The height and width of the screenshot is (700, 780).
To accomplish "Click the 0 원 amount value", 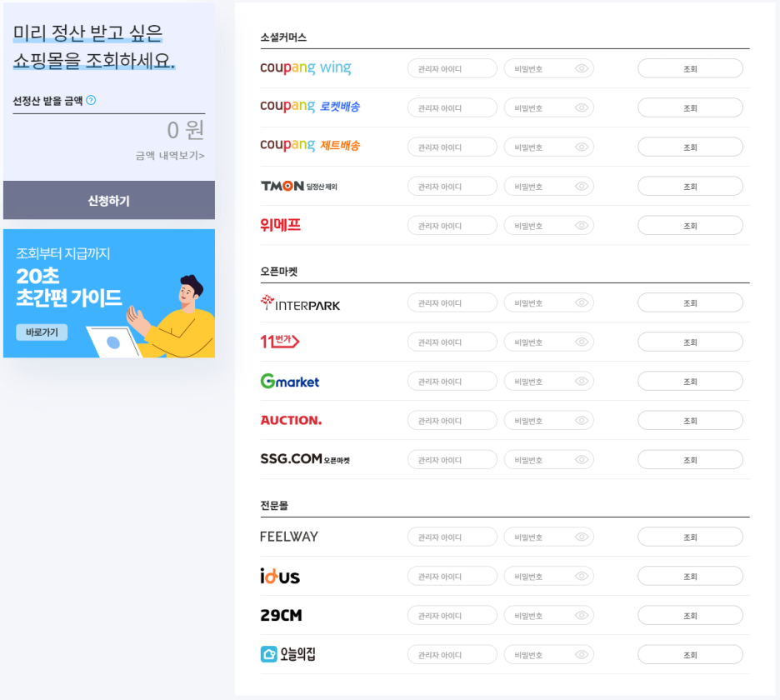I will coord(186,130).
